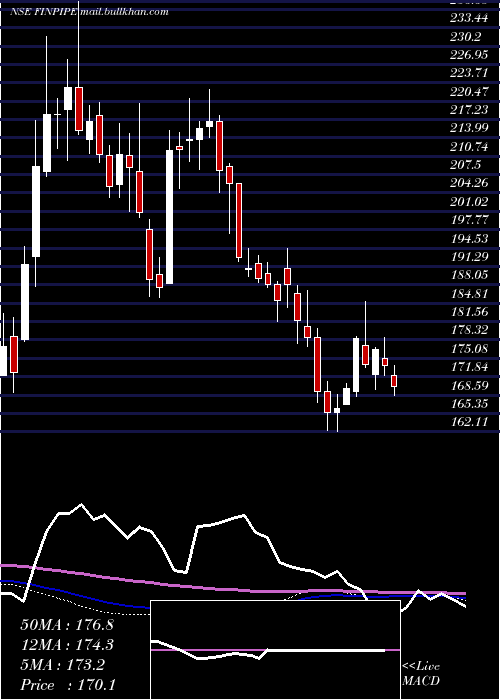500x700 pixels.
Task: Click the 230.2 price axis label
Action: [465, 36]
